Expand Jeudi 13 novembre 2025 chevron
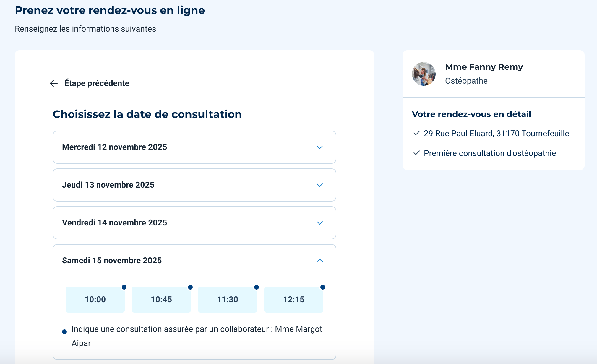This screenshot has width=597, height=364. pos(319,185)
